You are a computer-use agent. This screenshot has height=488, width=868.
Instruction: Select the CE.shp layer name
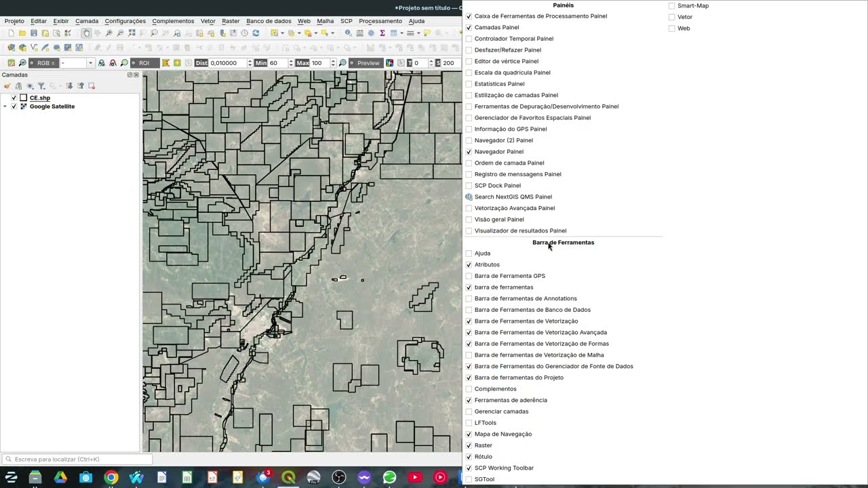coord(40,98)
